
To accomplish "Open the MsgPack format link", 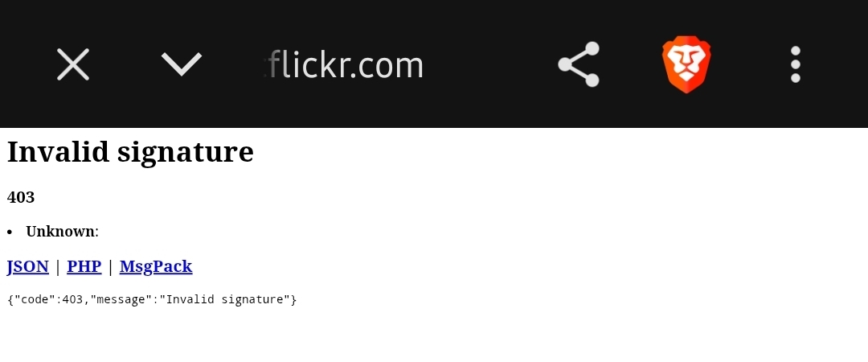I will [156, 266].
